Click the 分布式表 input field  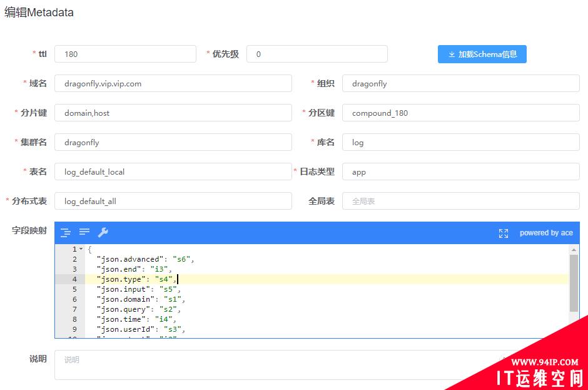(173, 201)
